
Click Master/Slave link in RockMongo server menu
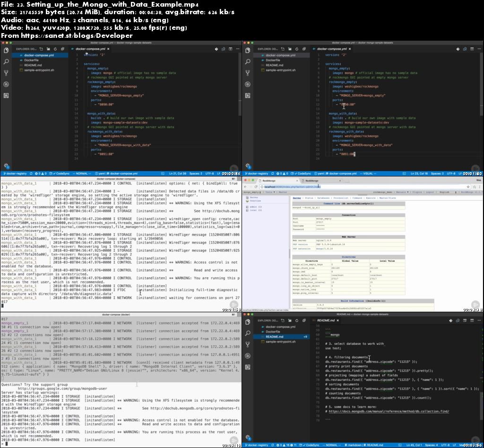tap(388, 198)
